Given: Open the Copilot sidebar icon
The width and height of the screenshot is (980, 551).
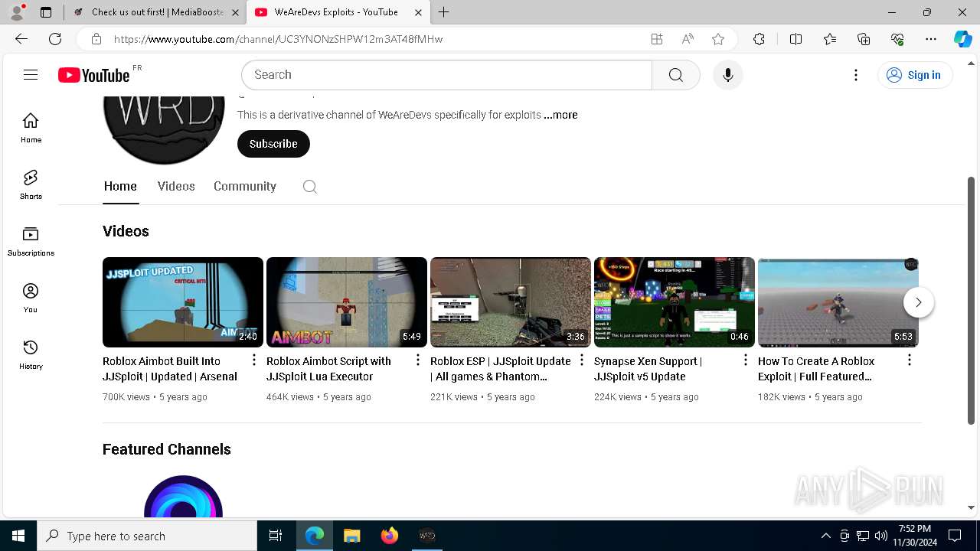Looking at the screenshot, I should click(x=962, y=39).
